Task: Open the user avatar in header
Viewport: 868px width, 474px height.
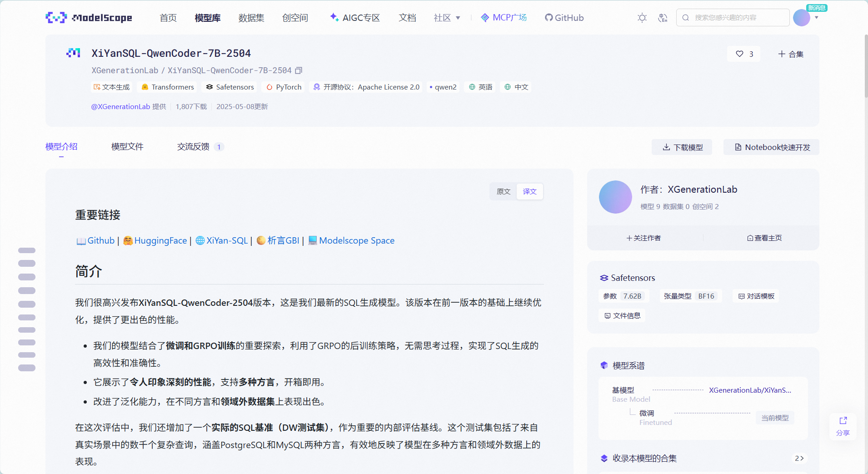Action: [x=801, y=18]
